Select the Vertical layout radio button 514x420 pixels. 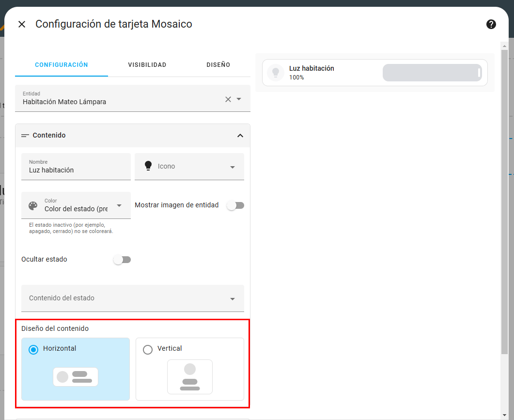(x=148, y=350)
